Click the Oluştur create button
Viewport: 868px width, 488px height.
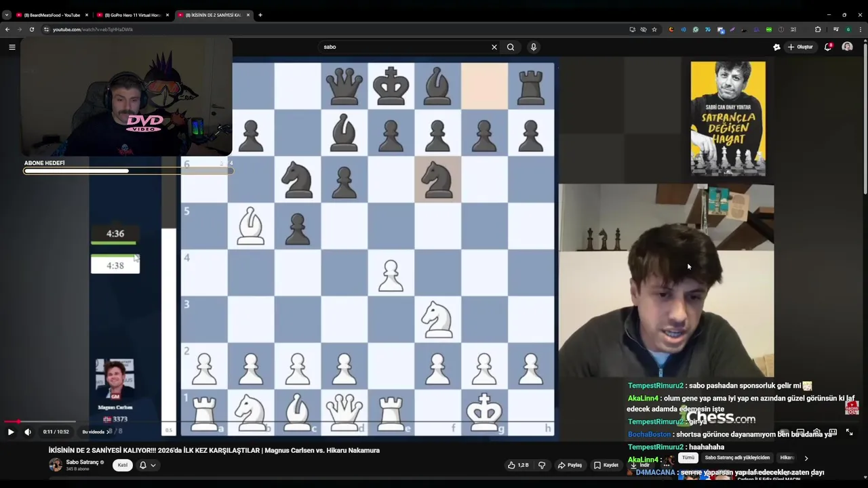click(800, 47)
